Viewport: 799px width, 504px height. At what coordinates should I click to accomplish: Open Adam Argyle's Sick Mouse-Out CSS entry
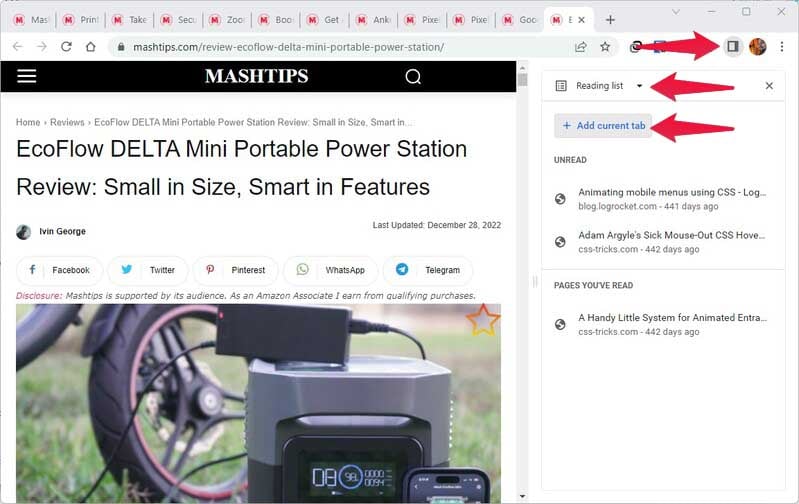click(x=663, y=242)
